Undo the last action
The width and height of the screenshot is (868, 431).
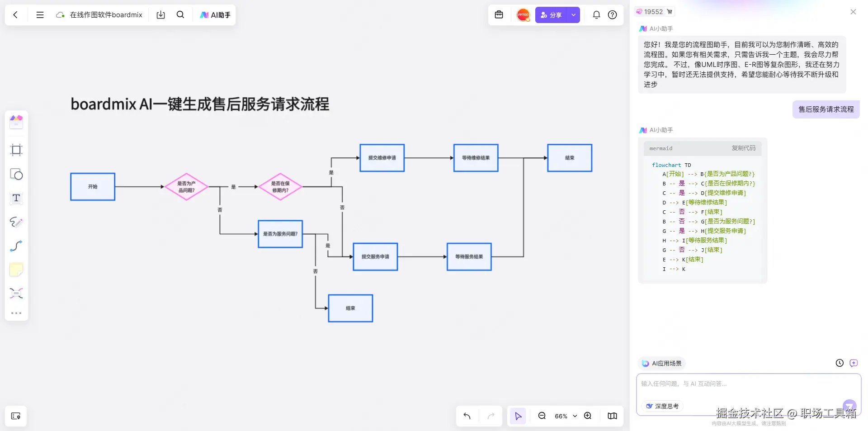[x=467, y=416]
